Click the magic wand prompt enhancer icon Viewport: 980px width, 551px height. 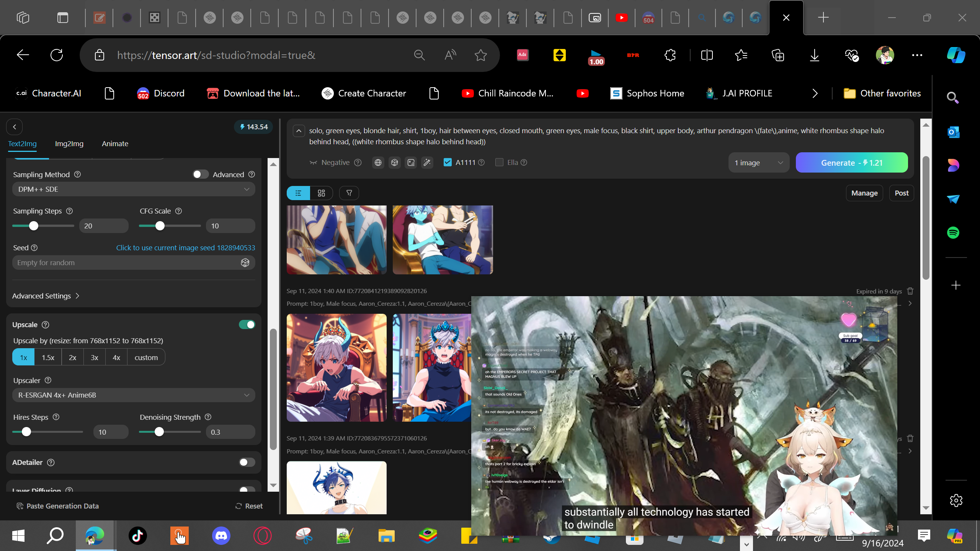pyautogui.click(x=427, y=163)
